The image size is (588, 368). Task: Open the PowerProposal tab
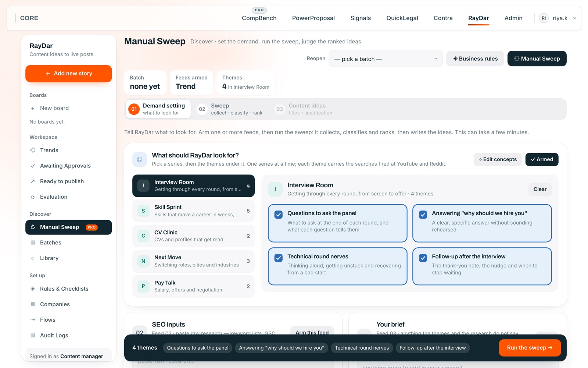point(313,18)
